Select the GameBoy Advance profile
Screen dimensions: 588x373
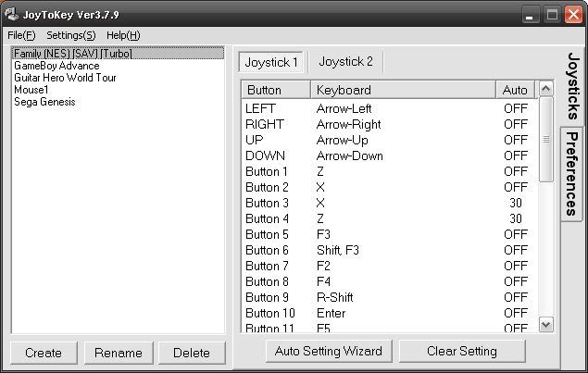pyautogui.click(x=56, y=66)
